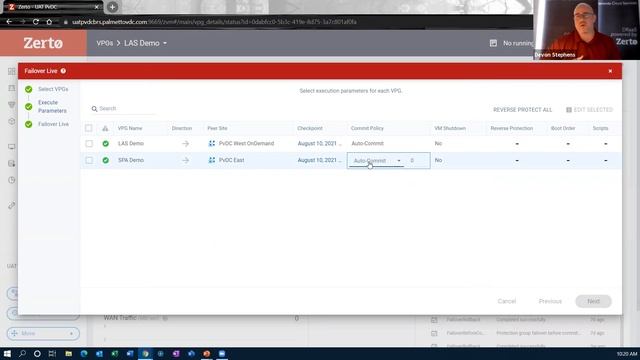640x360 pixels.
Task: Click the green status icon for LAS Demo
Action: pyautogui.click(x=106, y=144)
